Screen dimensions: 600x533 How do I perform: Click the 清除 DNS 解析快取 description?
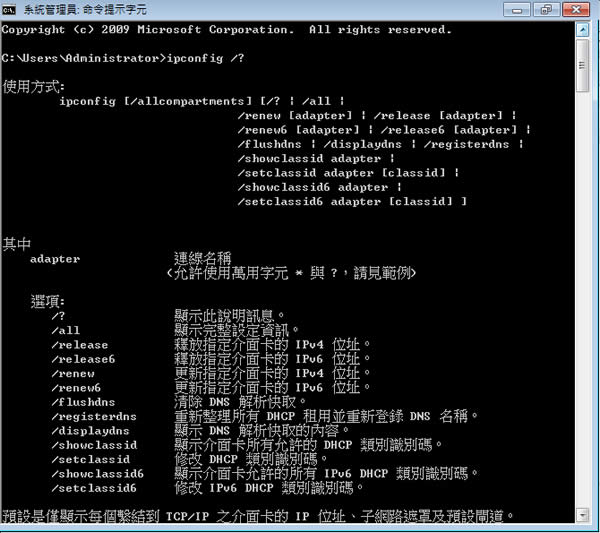click(240, 402)
